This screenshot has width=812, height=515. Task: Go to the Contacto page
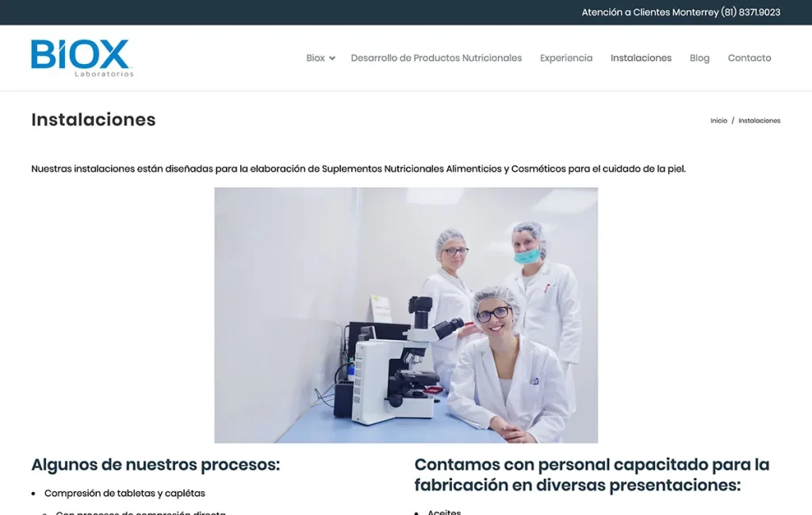749,58
